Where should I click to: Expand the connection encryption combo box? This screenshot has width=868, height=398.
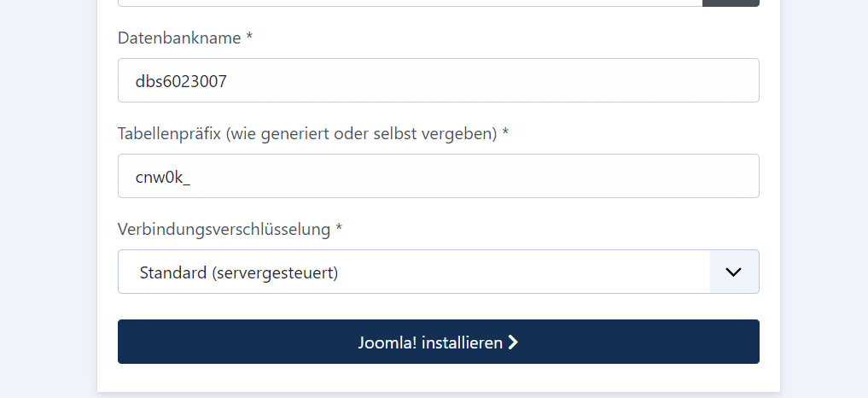coord(439,272)
